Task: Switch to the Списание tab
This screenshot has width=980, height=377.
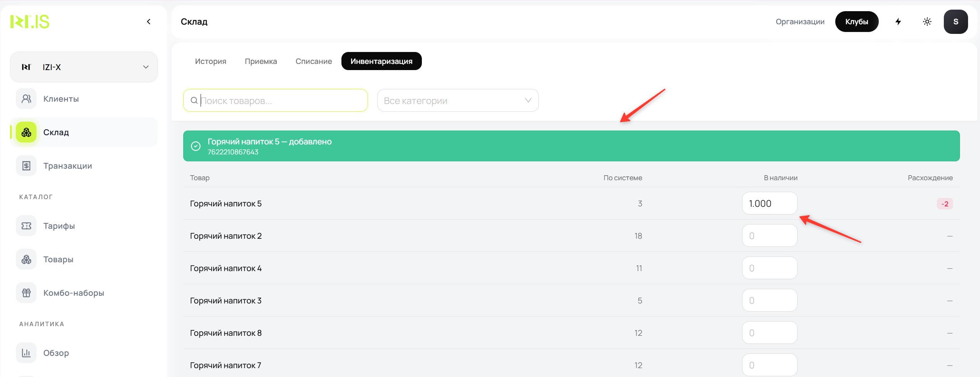Action: (x=314, y=61)
